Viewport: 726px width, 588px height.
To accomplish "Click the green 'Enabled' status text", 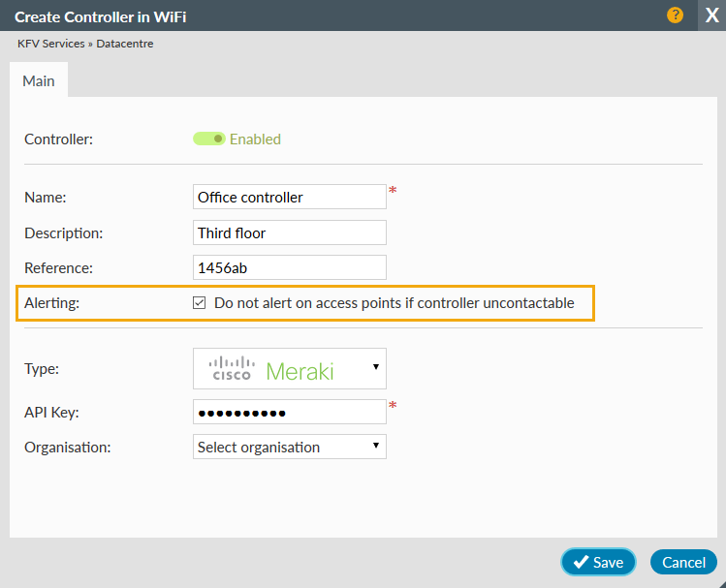I will point(255,139).
